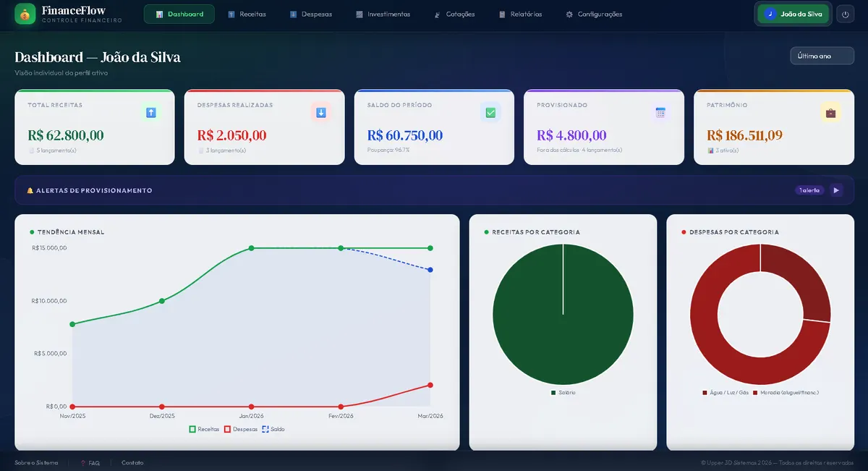Toggle the Receitas series in the chart legend
The image size is (868, 471).
pos(204,429)
